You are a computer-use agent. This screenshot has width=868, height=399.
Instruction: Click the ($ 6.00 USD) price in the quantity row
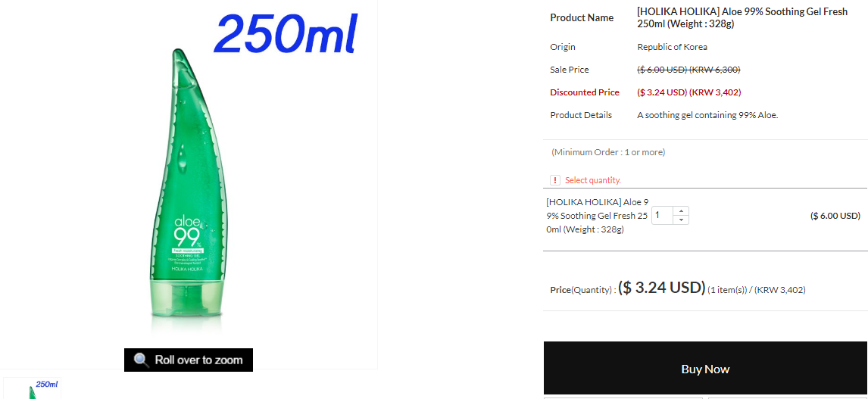point(835,216)
